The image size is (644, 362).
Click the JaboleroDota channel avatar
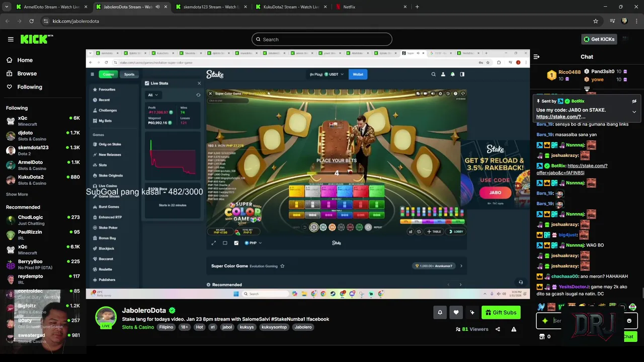point(106,317)
